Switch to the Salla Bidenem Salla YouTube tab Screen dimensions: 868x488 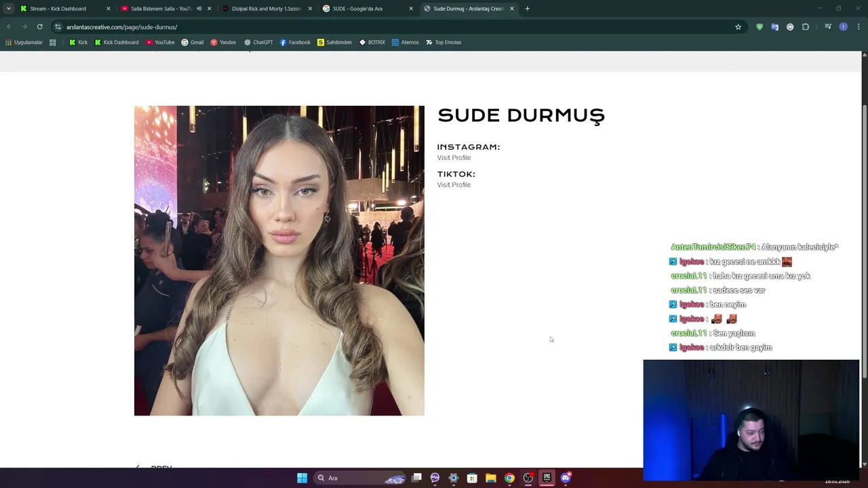(161, 9)
